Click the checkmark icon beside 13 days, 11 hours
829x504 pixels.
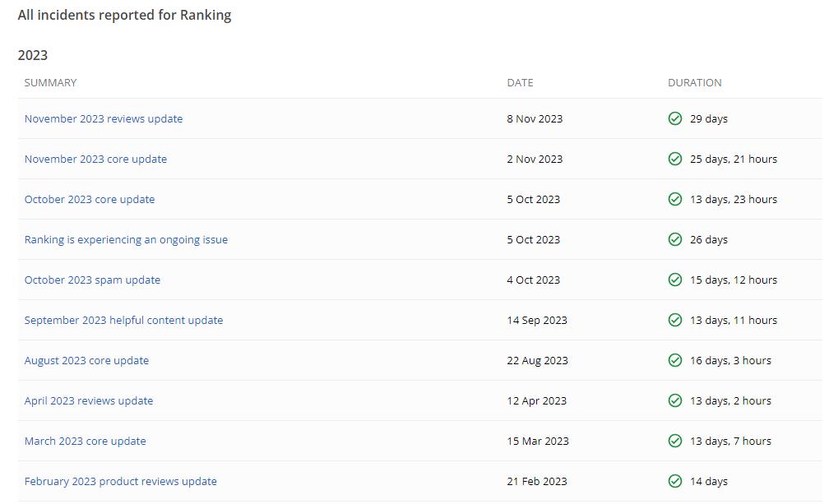coord(675,320)
